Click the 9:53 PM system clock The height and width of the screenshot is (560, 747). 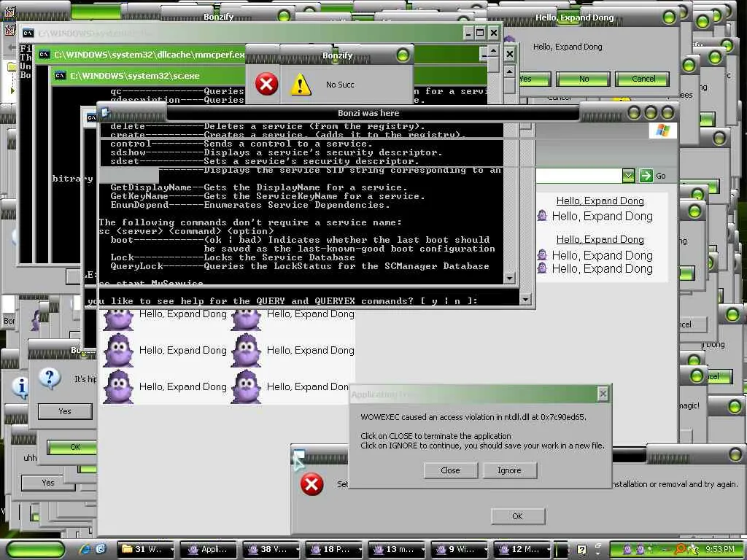(719, 549)
